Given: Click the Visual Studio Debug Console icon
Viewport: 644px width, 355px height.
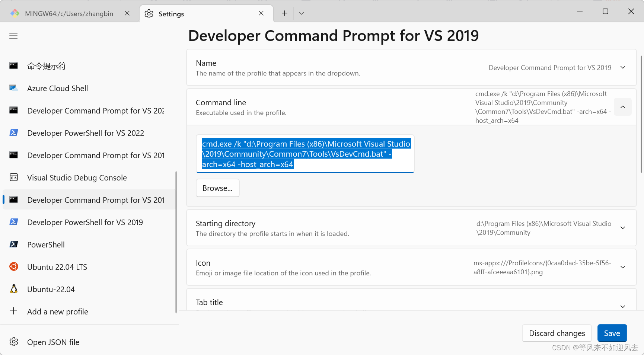Looking at the screenshot, I should [14, 177].
